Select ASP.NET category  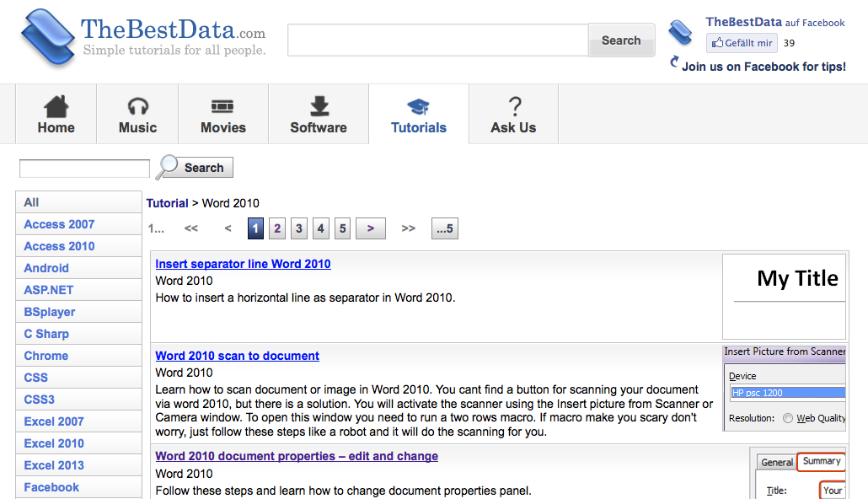point(78,290)
